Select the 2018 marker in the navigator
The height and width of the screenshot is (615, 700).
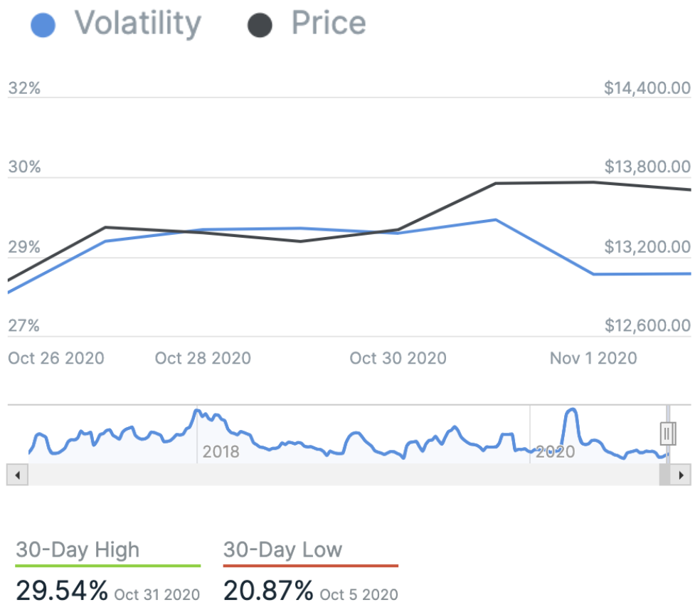pos(221,452)
